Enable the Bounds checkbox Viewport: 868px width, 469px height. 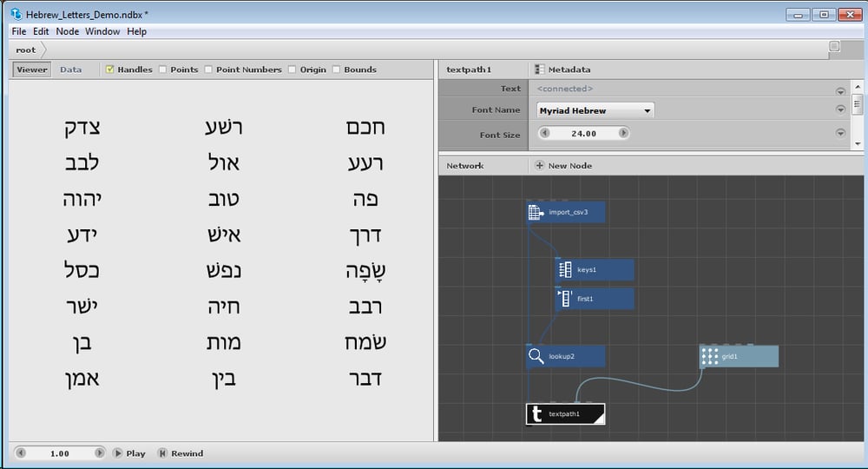coord(336,69)
